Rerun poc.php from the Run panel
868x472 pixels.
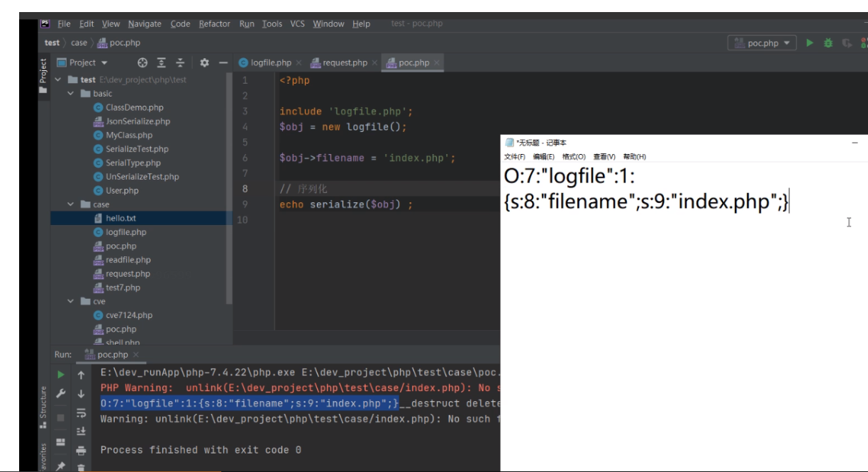[61, 375]
